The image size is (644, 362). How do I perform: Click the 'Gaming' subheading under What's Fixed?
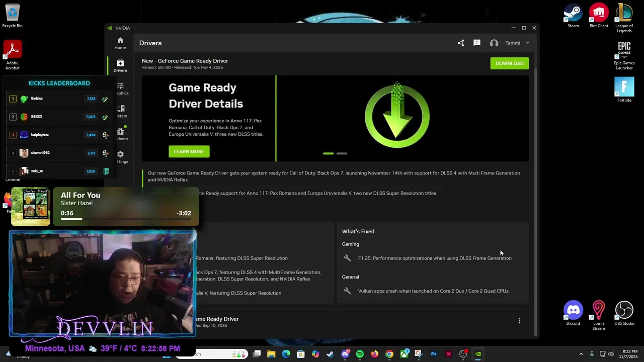351,244
